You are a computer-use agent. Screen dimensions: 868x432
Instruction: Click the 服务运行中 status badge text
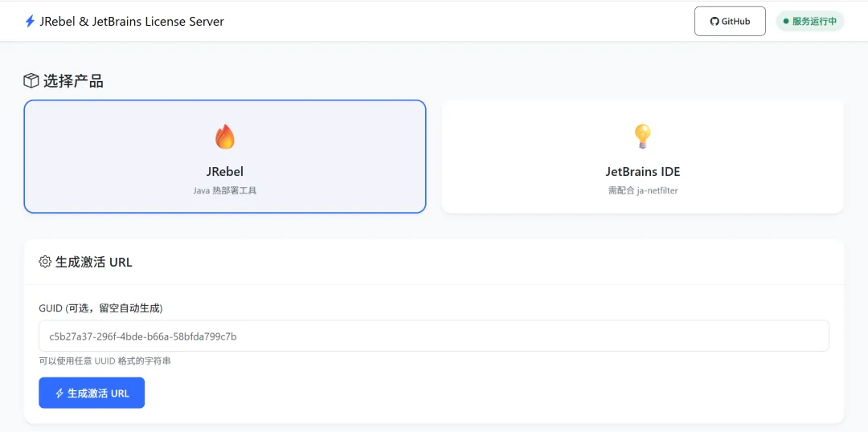(814, 22)
